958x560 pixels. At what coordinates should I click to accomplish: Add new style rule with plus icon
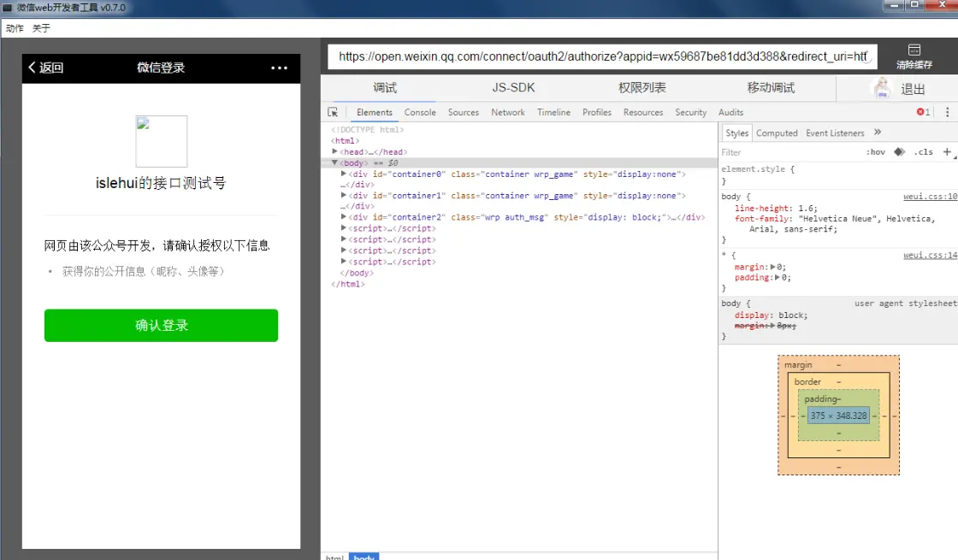pos(947,152)
